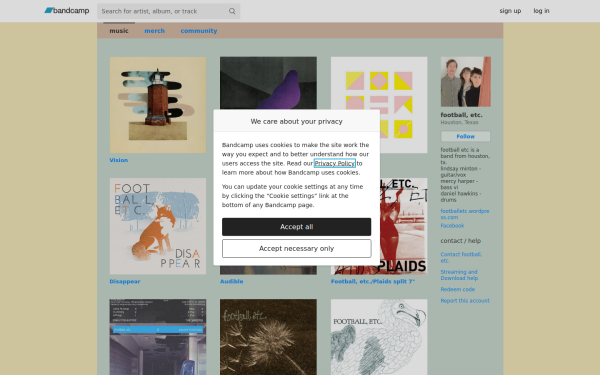Open the Disappear album cover with fox

[158, 226]
